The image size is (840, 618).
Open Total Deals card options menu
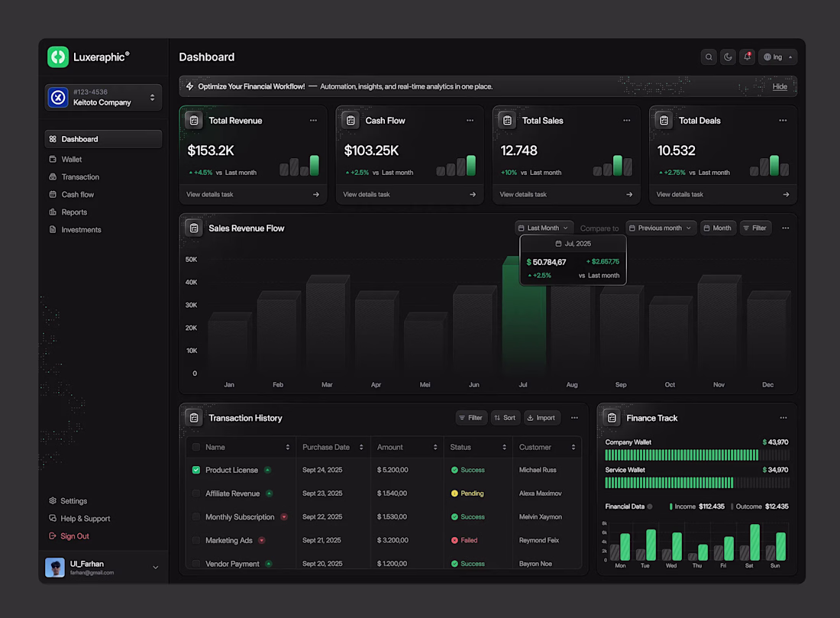coord(783,121)
